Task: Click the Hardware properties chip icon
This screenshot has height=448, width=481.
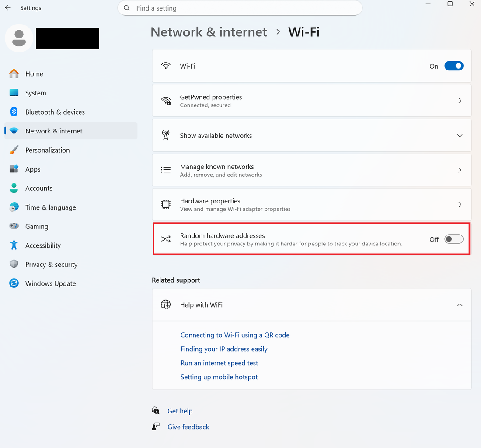Action: (x=166, y=204)
